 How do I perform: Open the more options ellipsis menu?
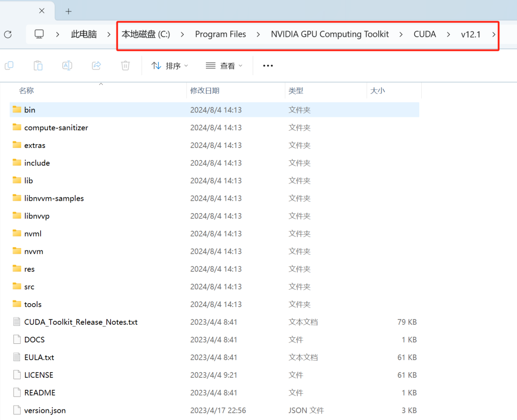coord(268,66)
